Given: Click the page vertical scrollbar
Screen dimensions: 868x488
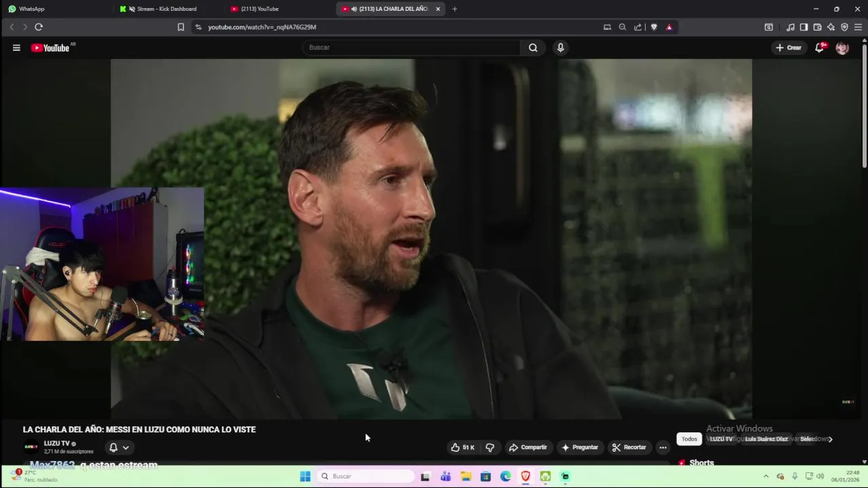Looking at the screenshot, I should (864, 105).
